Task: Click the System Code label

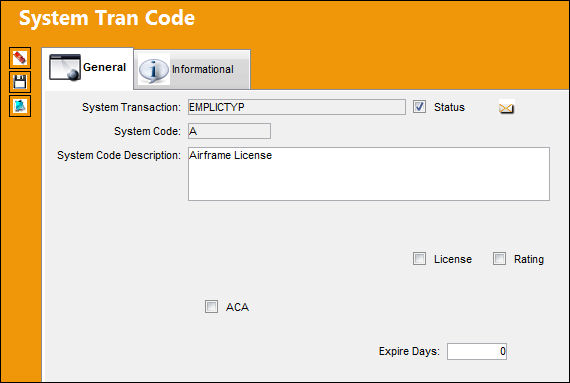Action: [147, 131]
